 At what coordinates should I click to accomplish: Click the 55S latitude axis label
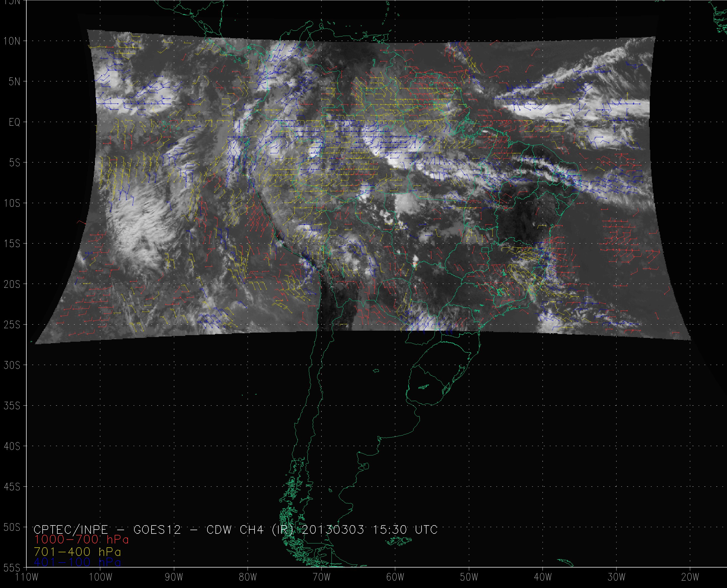click(12, 567)
